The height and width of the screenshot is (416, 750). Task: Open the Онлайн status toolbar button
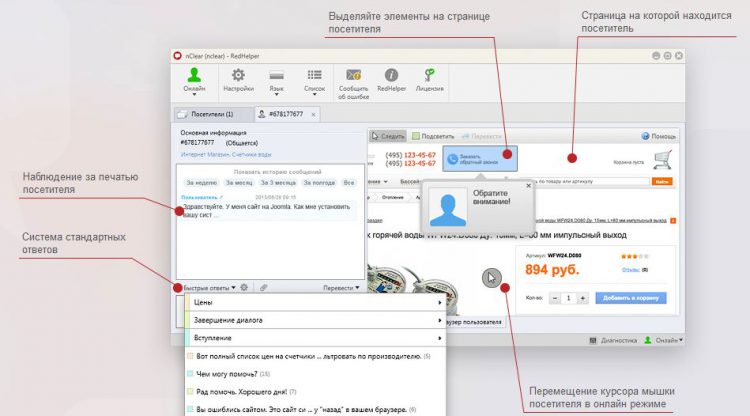(x=194, y=82)
